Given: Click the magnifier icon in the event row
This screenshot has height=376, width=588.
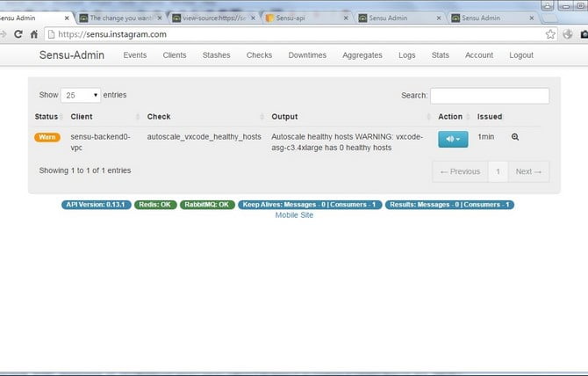Looking at the screenshot, I should pos(515,137).
